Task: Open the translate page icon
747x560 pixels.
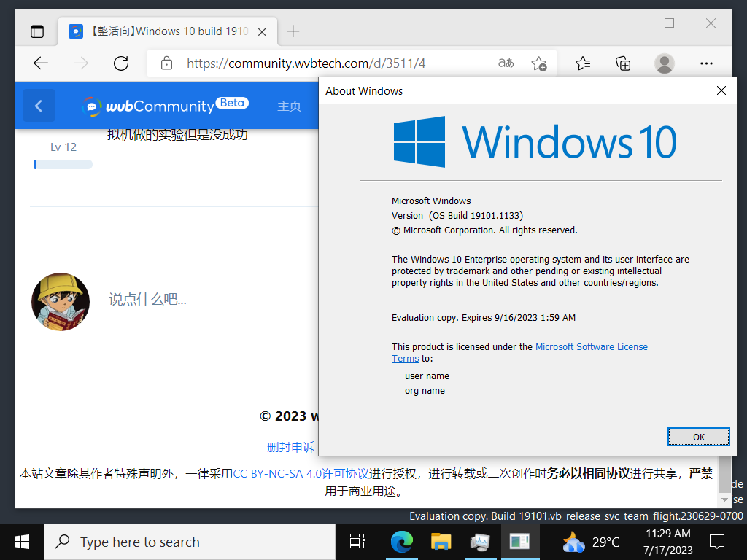Action: tap(506, 63)
